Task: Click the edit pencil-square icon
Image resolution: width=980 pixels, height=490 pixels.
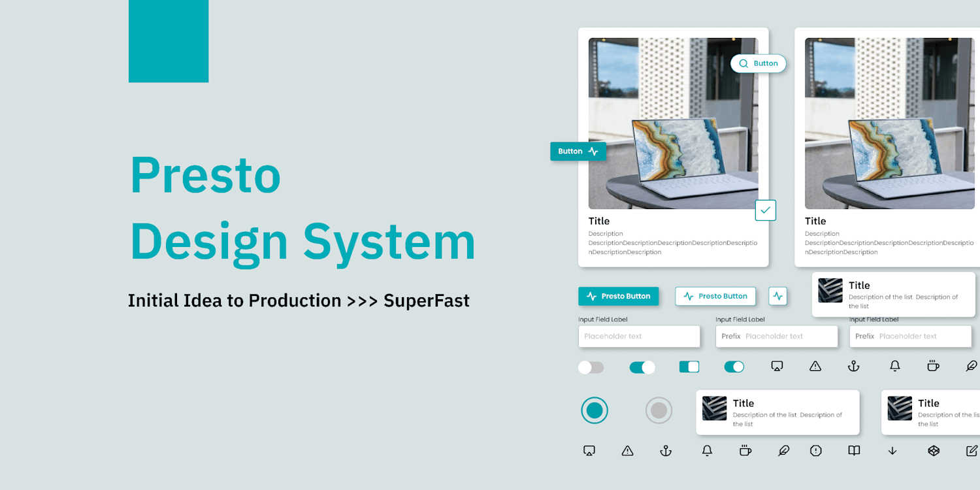Action: click(x=972, y=450)
